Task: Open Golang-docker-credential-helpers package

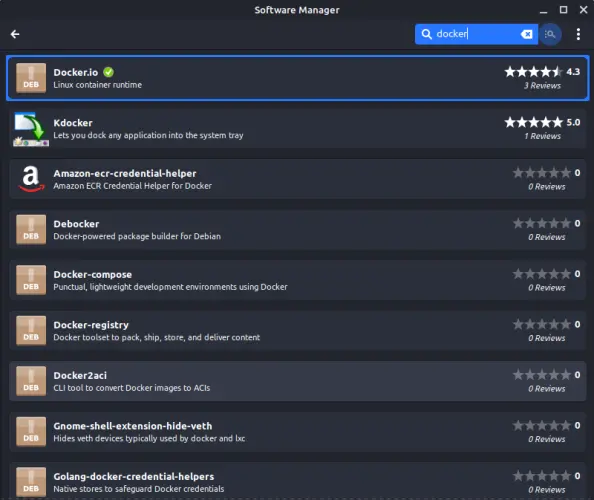Action: click(297, 481)
